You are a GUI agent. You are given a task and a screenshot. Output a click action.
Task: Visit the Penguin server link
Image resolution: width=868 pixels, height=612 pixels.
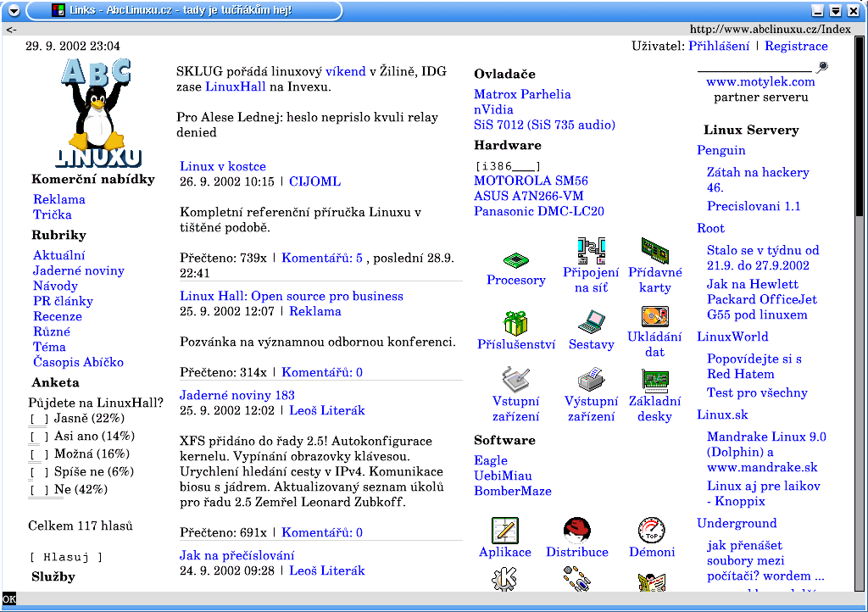pos(721,151)
